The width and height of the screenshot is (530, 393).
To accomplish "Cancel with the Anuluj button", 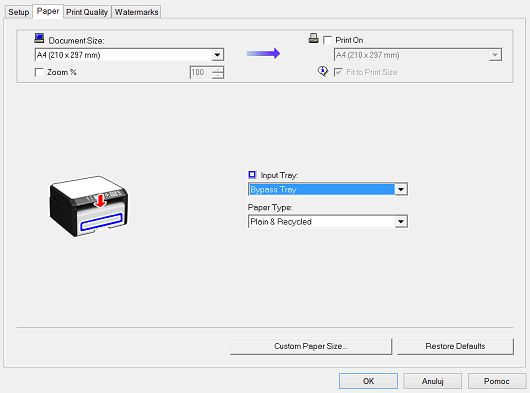I will (432, 381).
